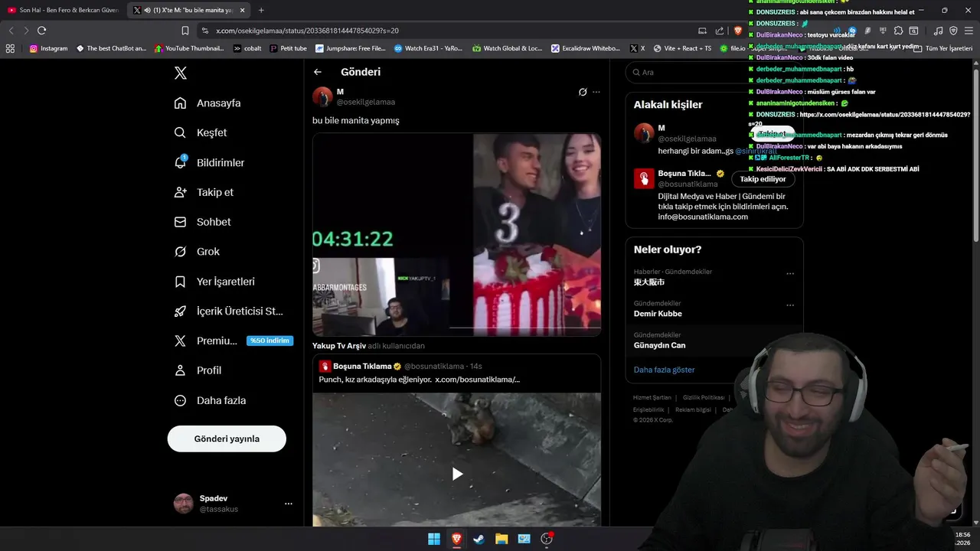Open File Explorer from taskbar
Image resolution: width=980 pixels, height=551 pixels.
(501, 539)
